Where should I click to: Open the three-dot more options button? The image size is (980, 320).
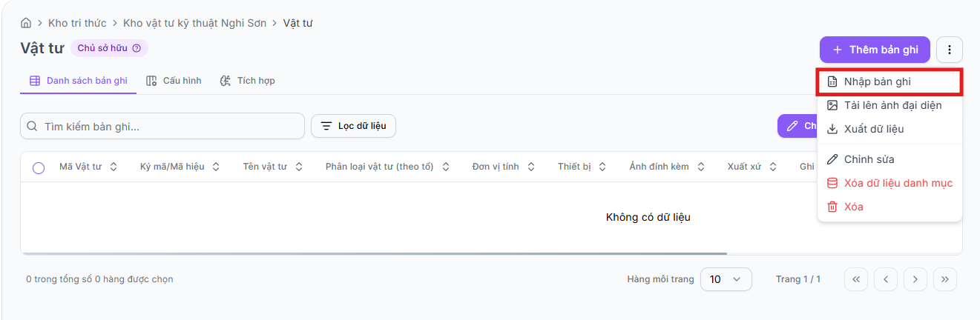(x=950, y=50)
